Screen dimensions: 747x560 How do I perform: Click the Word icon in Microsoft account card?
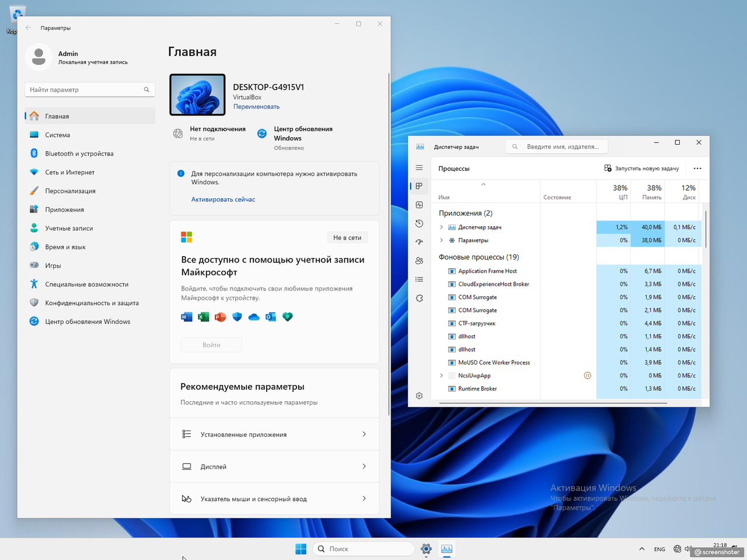coord(187,317)
